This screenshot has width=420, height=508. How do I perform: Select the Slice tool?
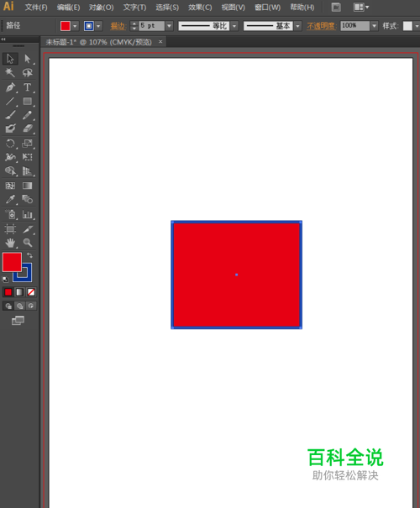point(27,229)
